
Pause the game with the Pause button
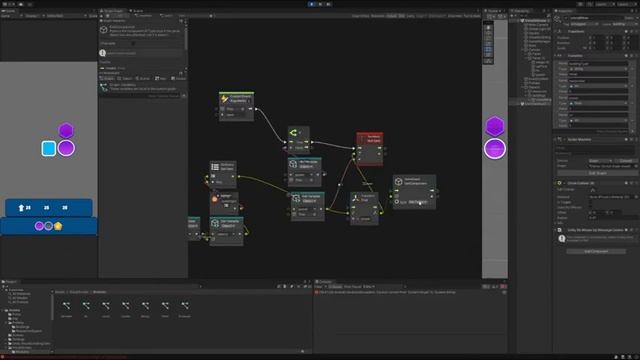point(320,4)
